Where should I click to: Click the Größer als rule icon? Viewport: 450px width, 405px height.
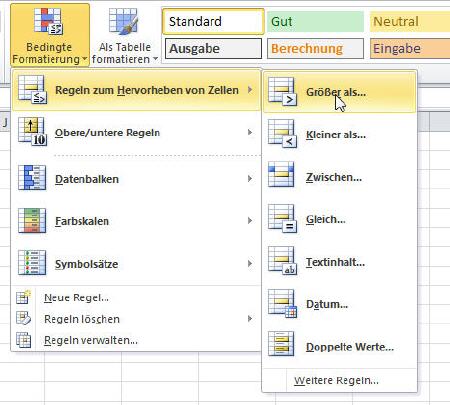[x=282, y=92]
